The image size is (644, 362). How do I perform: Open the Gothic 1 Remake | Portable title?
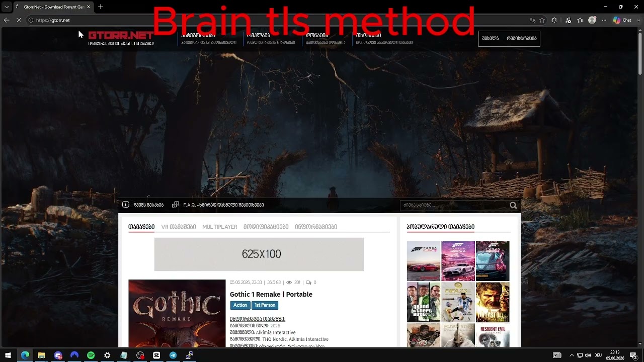(271, 294)
